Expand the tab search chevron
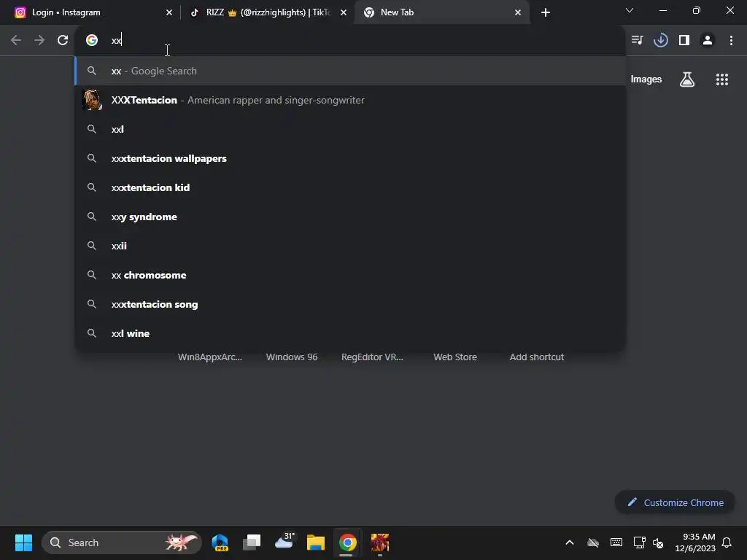The height and width of the screenshot is (560, 747). coord(630,10)
